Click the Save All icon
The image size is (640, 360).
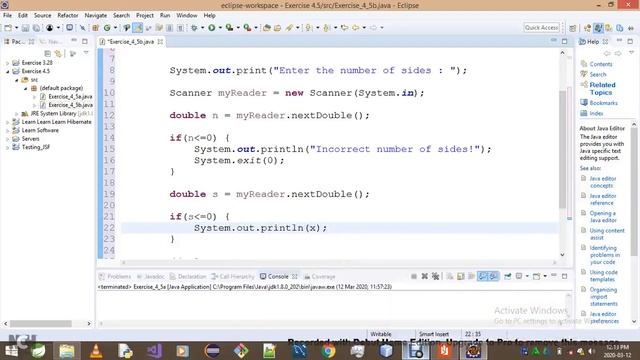pyautogui.click(x=36, y=28)
